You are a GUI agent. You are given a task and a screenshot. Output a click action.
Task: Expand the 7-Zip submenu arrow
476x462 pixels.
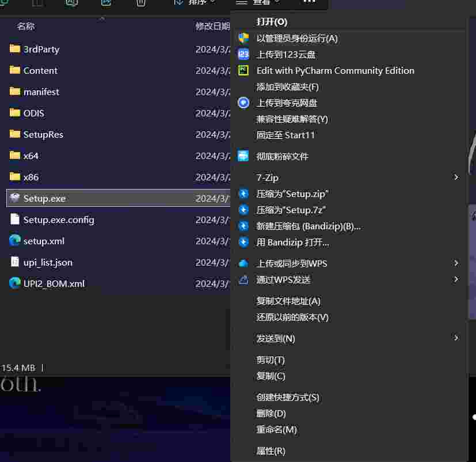[456, 177]
